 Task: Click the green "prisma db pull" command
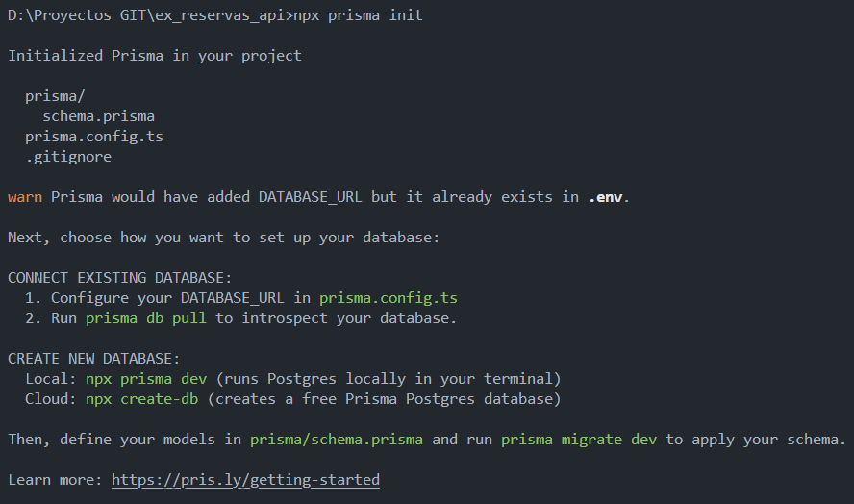click(145, 318)
